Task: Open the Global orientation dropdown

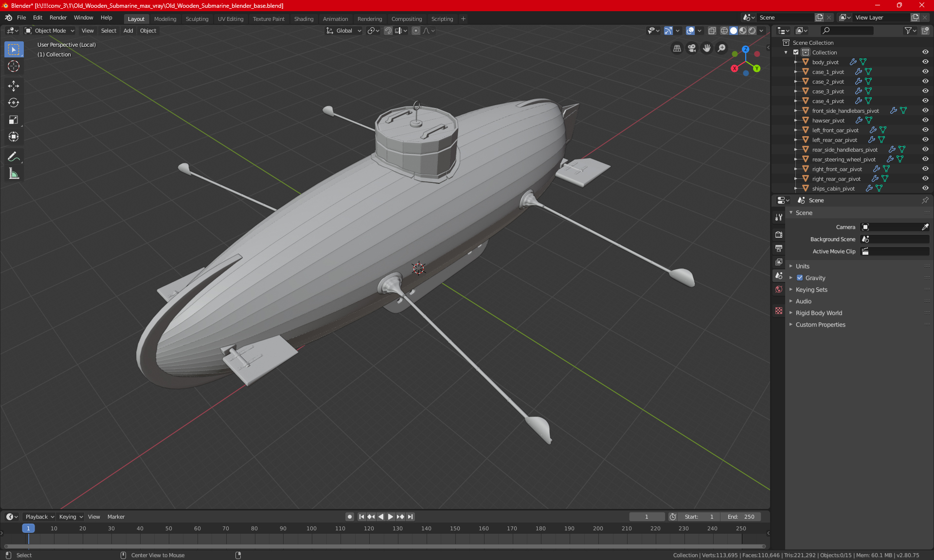Action: tap(344, 31)
